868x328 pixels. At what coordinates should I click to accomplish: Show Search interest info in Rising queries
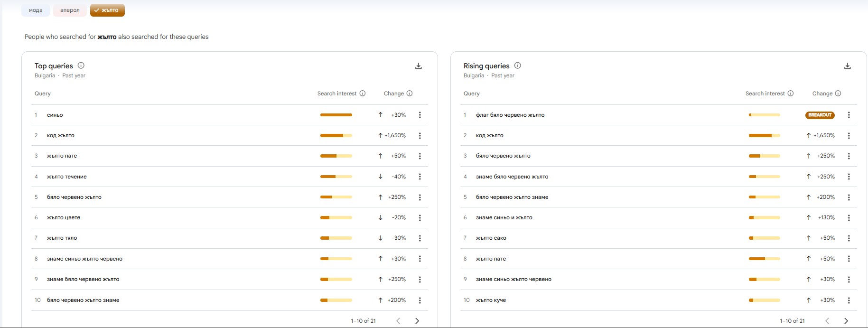coord(791,94)
